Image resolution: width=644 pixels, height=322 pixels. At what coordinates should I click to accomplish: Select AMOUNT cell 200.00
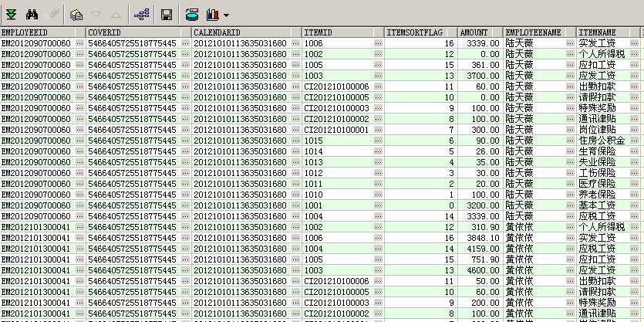tap(480, 303)
